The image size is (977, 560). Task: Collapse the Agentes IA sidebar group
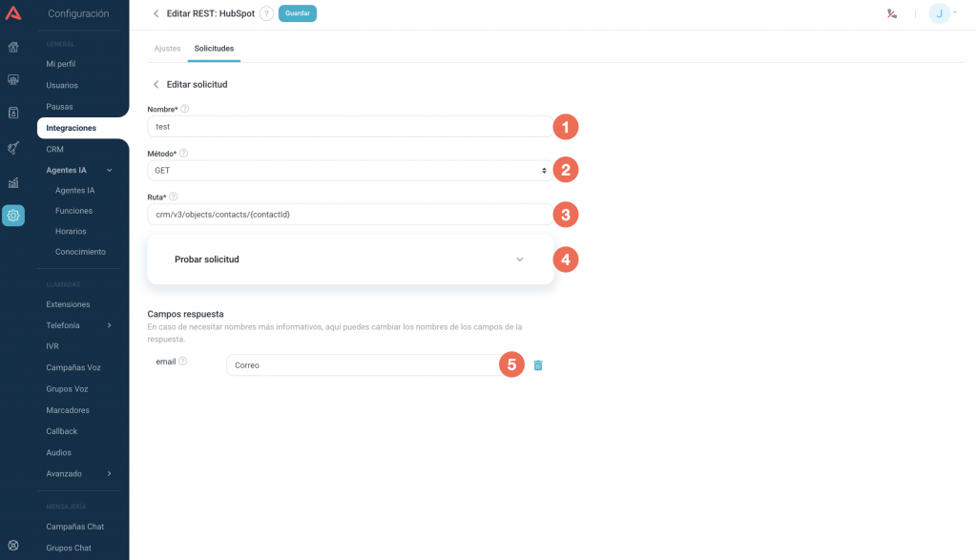pos(110,170)
